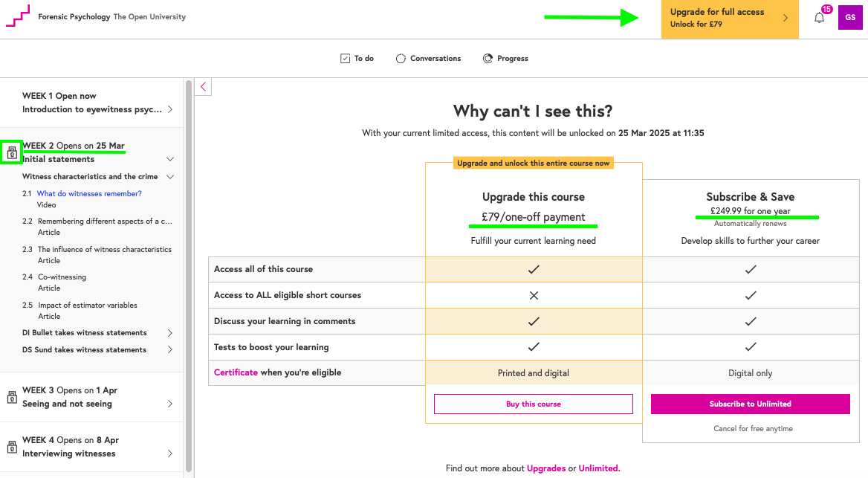Open the Certificate link
Viewport: 868px width, 478px height.
(x=236, y=372)
